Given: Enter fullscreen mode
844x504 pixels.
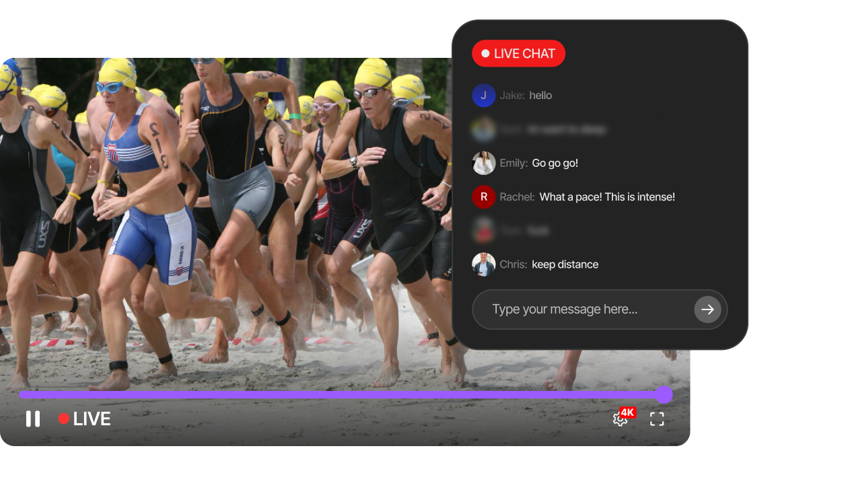Looking at the screenshot, I should click(x=657, y=419).
